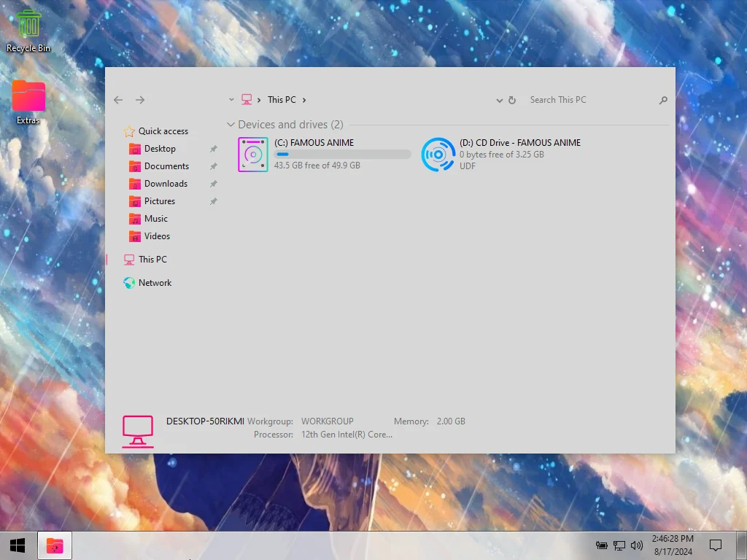Click the large pink computer icon in details pane
This screenshot has height=560, width=747.
[x=138, y=432]
